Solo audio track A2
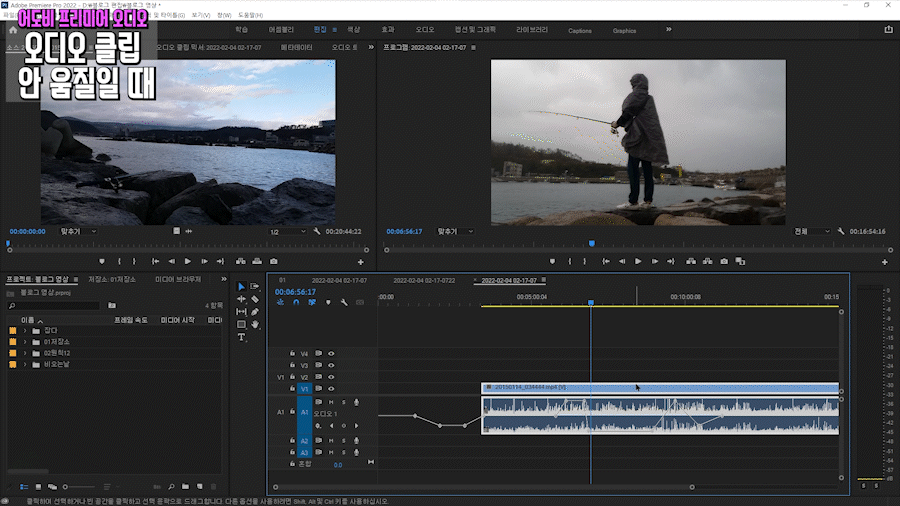 click(x=344, y=441)
